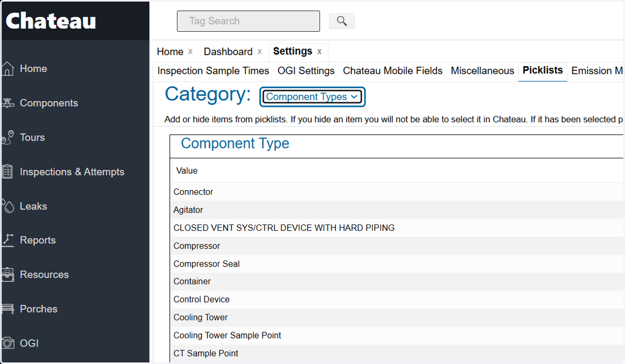This screenshot has width=625, height=364.
Task: Open the Miscellaneous settings tab
Action: (482, 71)
